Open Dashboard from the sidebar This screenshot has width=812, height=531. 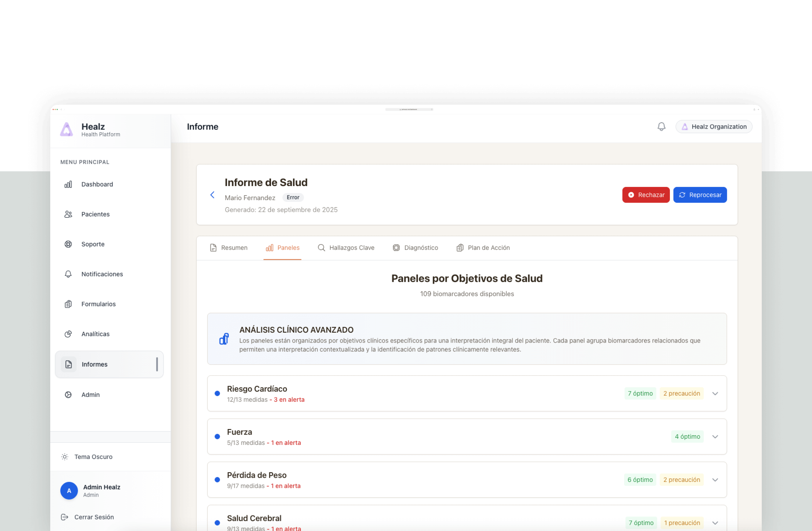click(x=97, y=185)
